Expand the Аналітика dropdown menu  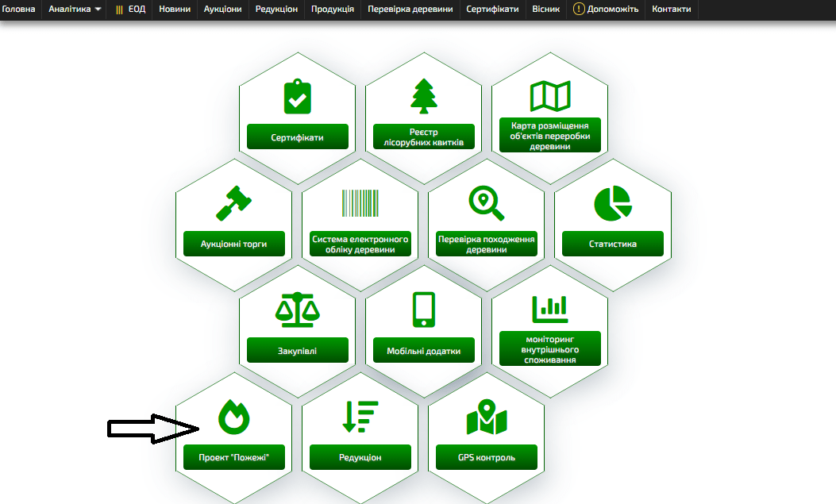75,10
